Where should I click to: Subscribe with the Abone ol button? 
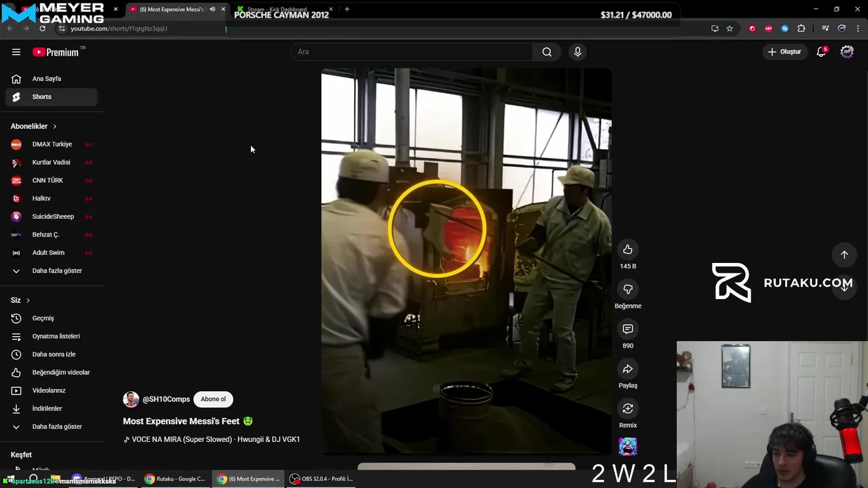(213, 399)
